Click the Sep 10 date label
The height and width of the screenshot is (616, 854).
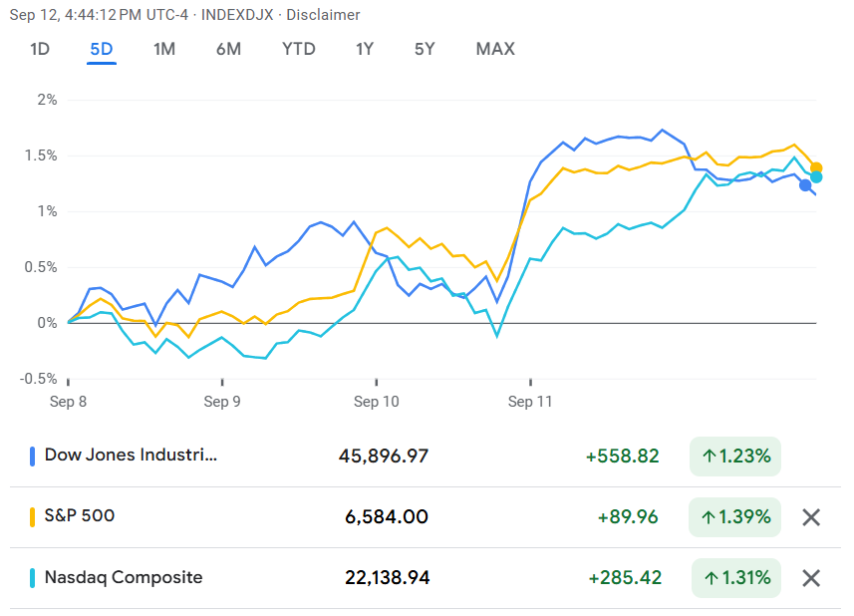(x=377, y=402)
